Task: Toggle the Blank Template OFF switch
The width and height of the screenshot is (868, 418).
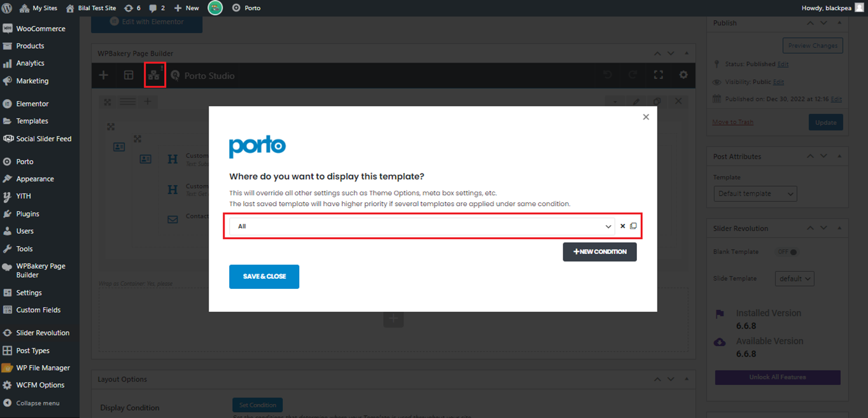Action: pos(788,252)
